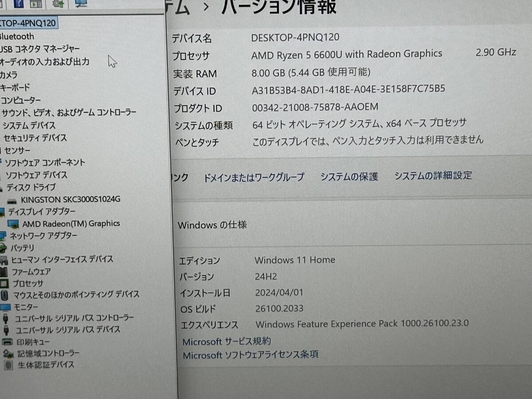
Task: Select the ディスク ドライブ category
Action: [31, 188]
